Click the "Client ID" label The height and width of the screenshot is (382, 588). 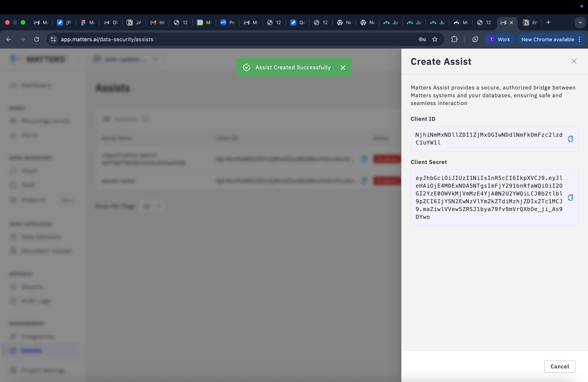(423, 119)
